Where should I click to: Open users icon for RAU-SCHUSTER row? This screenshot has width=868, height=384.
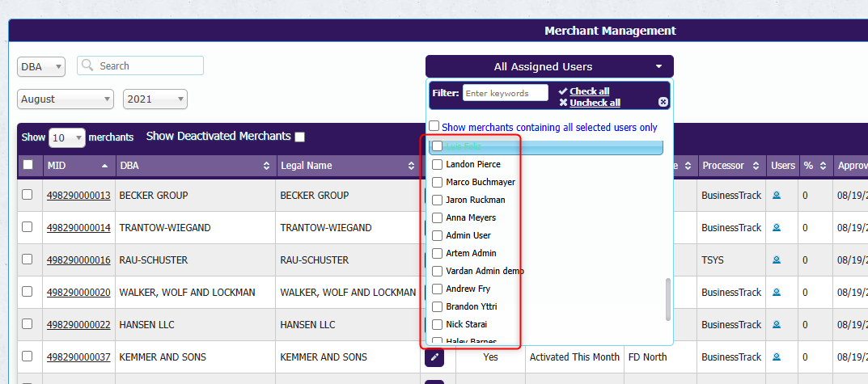pos(776,260)
